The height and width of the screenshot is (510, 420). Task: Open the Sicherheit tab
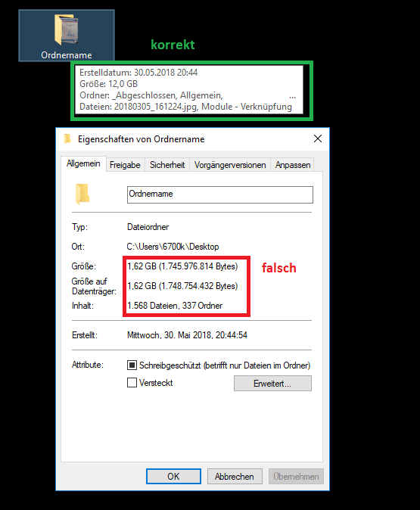coord(167,165)
